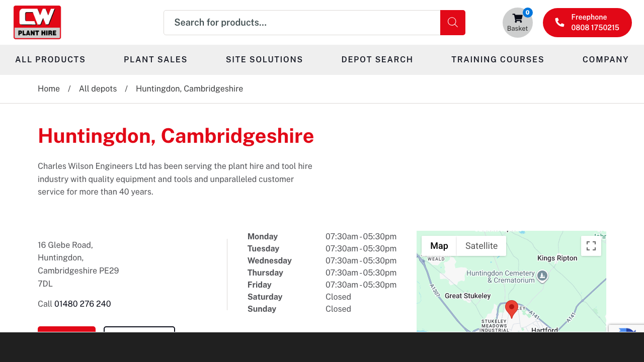
Task: Click the basket item count badge
Action: [x=527, y=12]
